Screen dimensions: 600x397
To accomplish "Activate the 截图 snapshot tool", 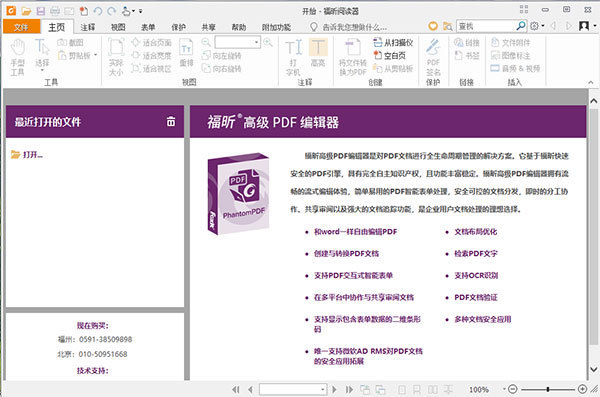I will 70,42.
